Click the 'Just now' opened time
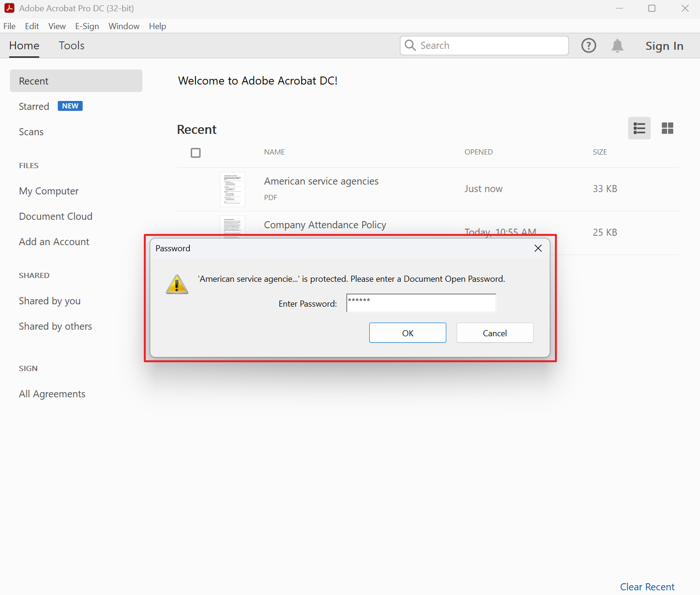 click(x=483, y=189)
